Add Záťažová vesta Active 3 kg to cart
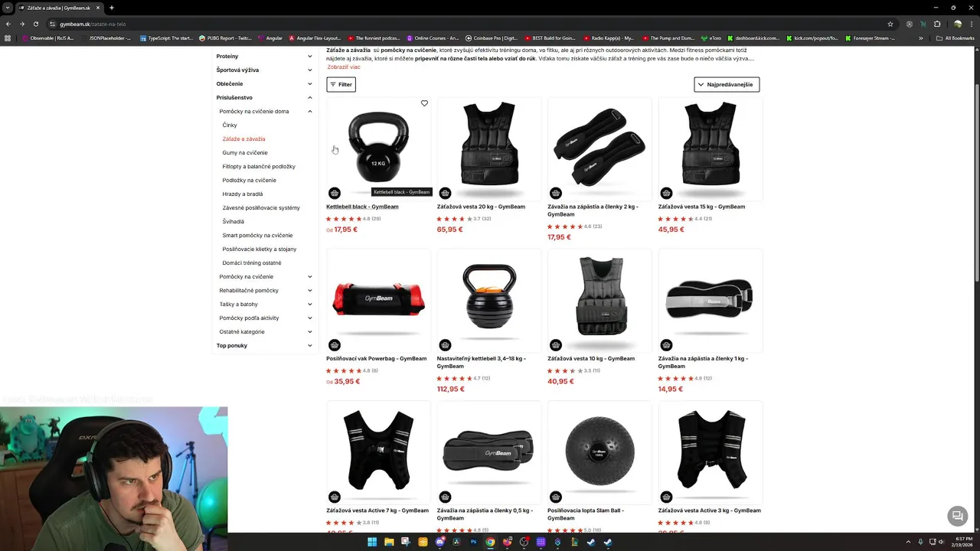The height and width of the screenshot is (551, 980). 666,497
